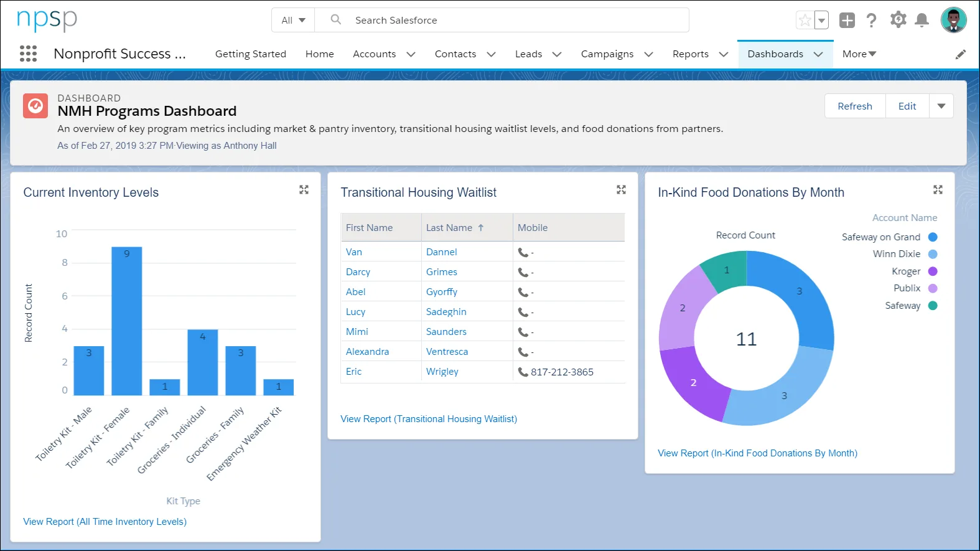Expand the Contacts tab chevron
Screen dimensions: 980x551
[491, 54]
